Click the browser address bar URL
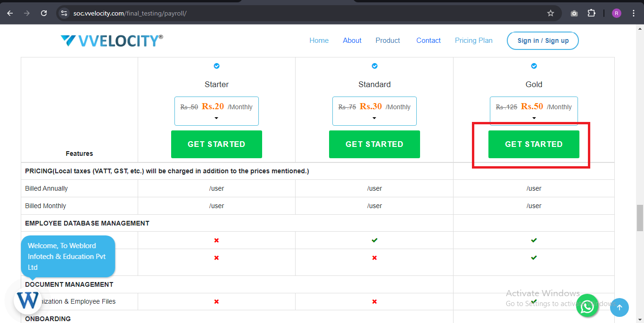The height and width of the screenshot is (323, 644). click(130, 13)
